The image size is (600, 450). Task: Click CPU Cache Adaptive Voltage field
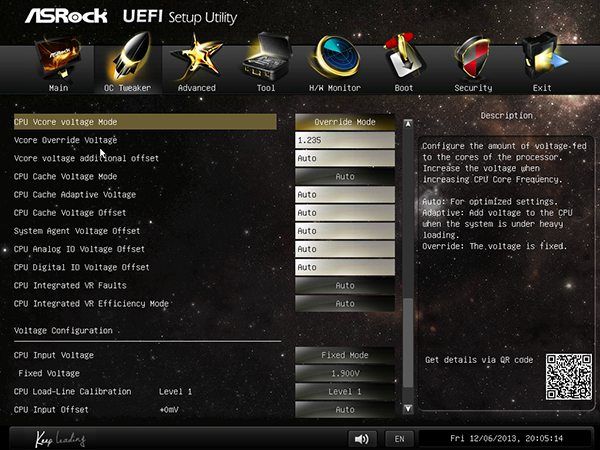click(x=345, y=195)
